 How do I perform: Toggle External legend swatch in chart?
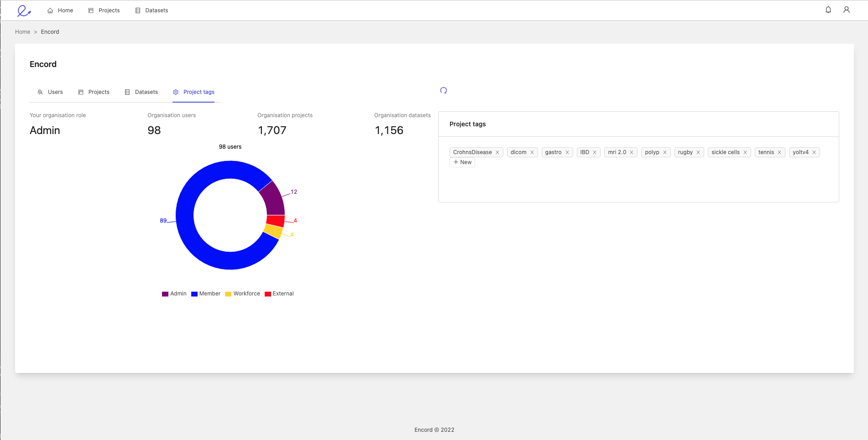268,294
